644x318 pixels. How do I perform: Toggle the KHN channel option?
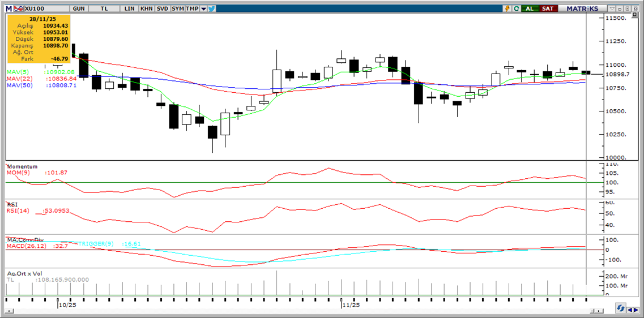[x=146, y=8]
